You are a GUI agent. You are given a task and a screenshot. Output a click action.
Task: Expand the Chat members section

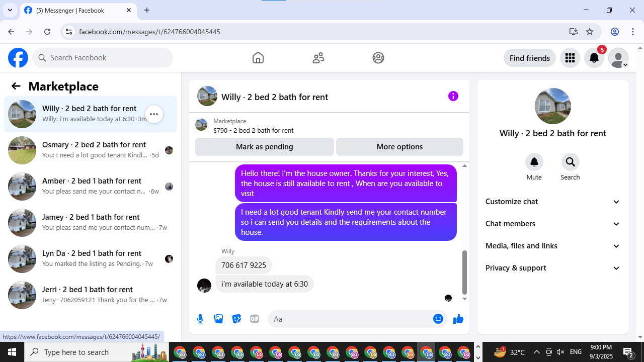coord(553,224)
